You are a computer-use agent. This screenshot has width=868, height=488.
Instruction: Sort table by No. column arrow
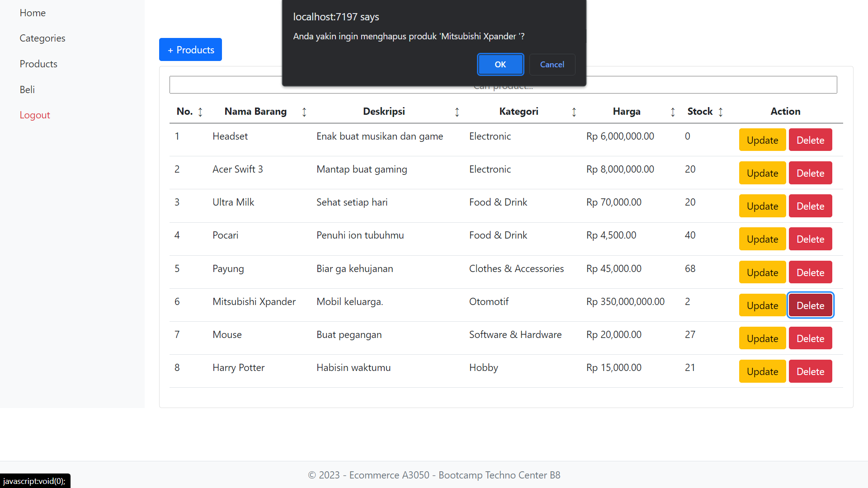tap(200, 112)
